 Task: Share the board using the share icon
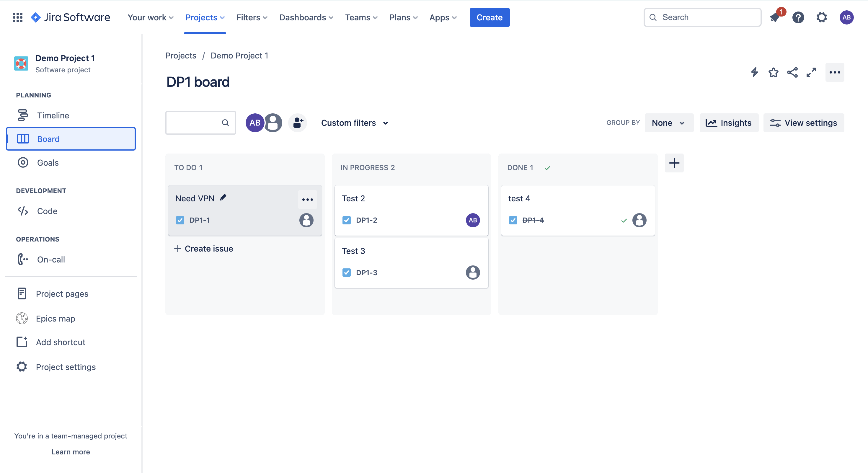point(792,72)
